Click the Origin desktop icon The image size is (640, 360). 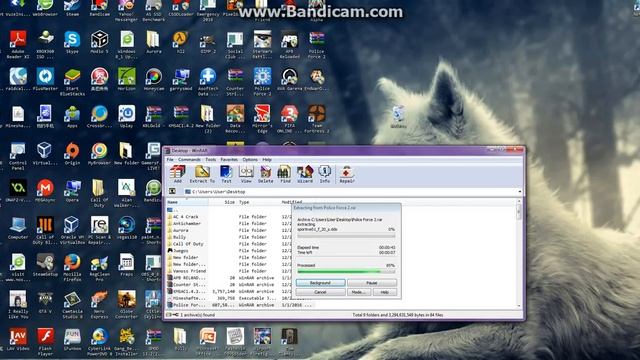pyautogui.click(x=72, y=154)
